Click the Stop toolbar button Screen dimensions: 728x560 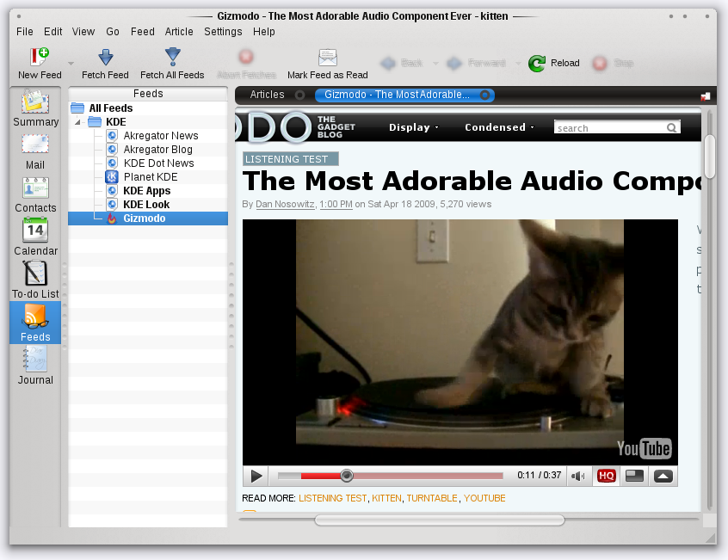pos(613,63)
